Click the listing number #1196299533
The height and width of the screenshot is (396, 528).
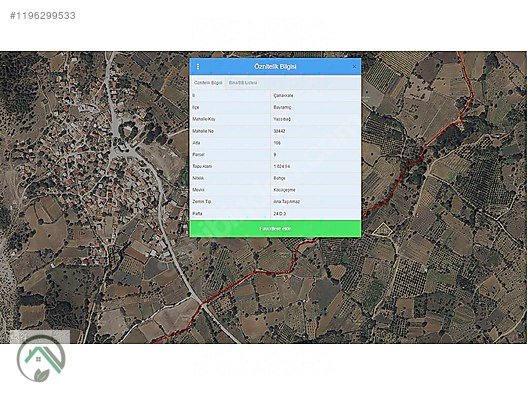(42, 15)
